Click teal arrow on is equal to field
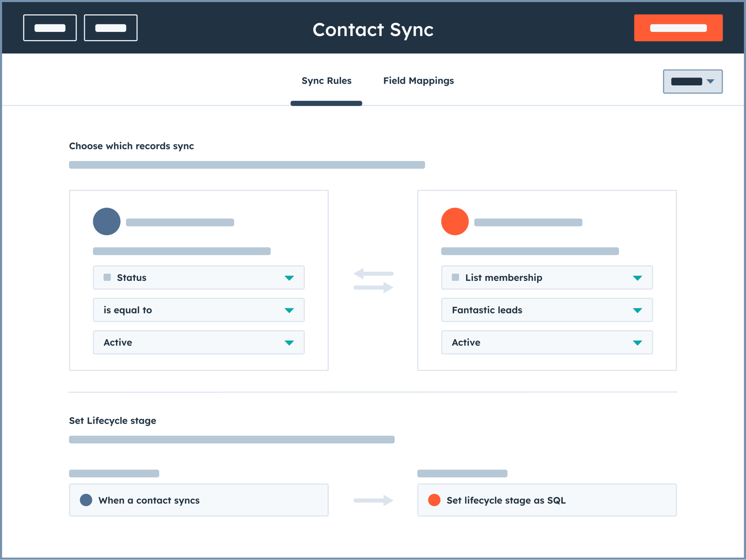746x560 pixels. tap(289, 310)
